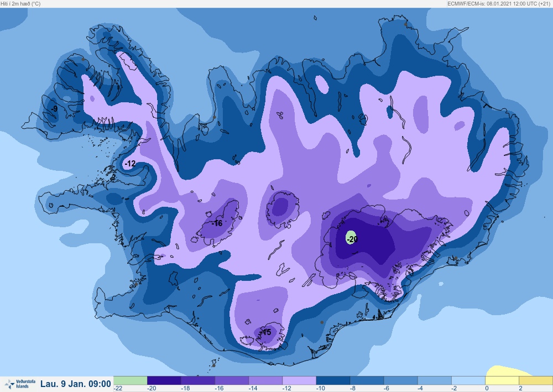Pick the legend swatch between -16 and -14
Screen dimensions: 553x392
(232, 380)
